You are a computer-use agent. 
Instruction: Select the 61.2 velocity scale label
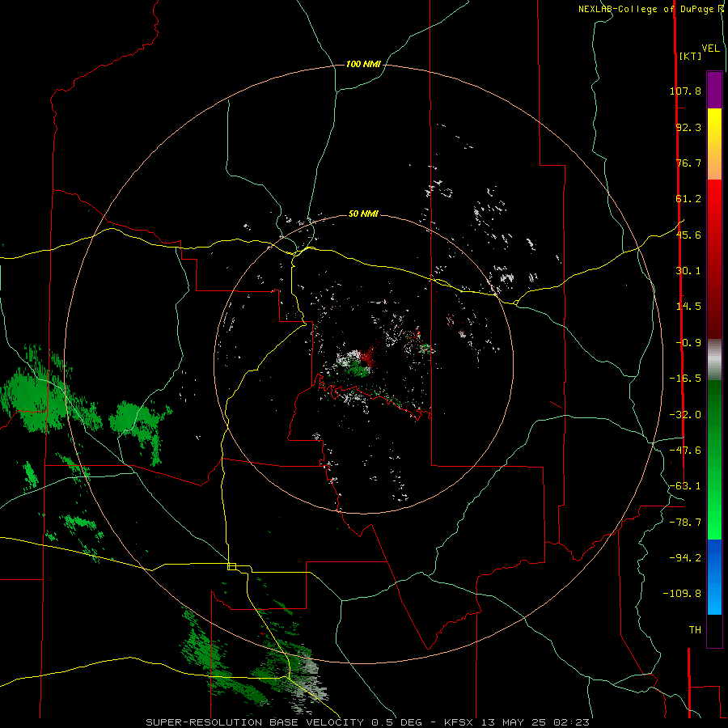[x=688, y=199]
